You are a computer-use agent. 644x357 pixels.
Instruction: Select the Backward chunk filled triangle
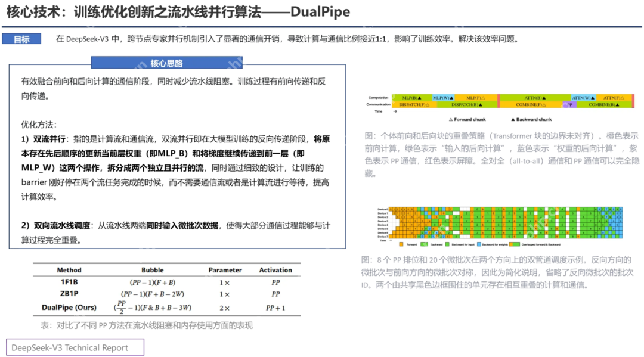[x=513, y=119]
